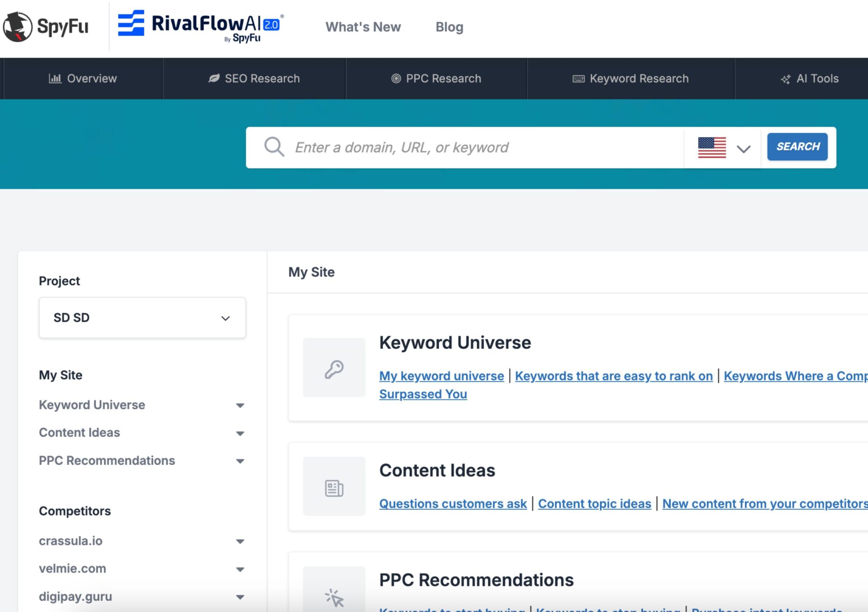Open the Overview tab
Viewport: 868px width, 612px height.
[83, 79]
